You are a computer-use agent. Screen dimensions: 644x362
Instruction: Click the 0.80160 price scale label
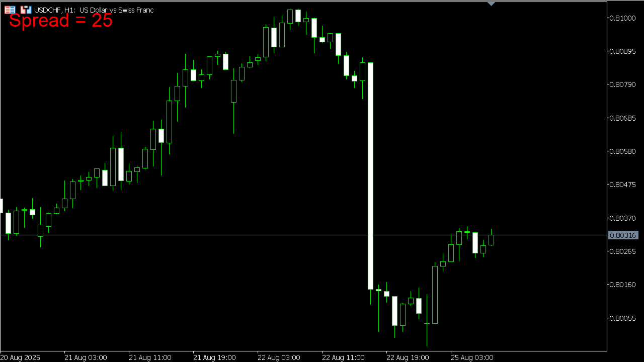[x=623, y=285]
